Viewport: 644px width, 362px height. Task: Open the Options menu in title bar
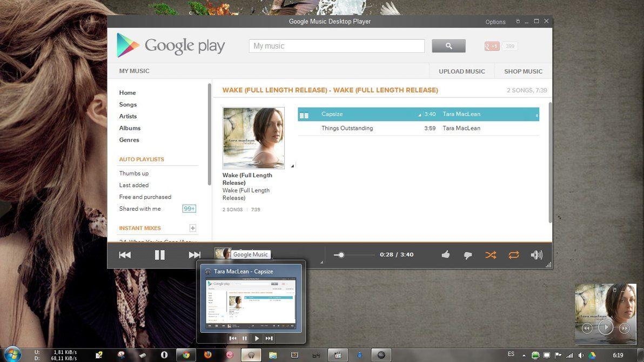click(495, 22)
